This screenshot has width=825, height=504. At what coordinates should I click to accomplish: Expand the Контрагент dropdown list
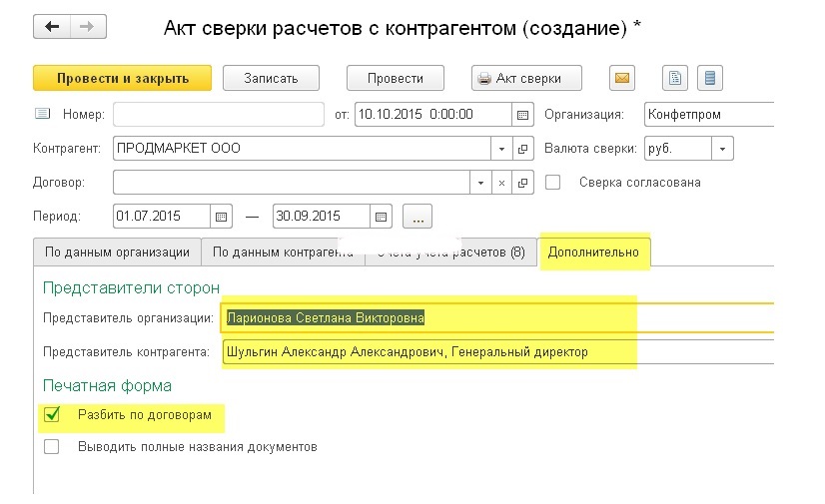501,149
